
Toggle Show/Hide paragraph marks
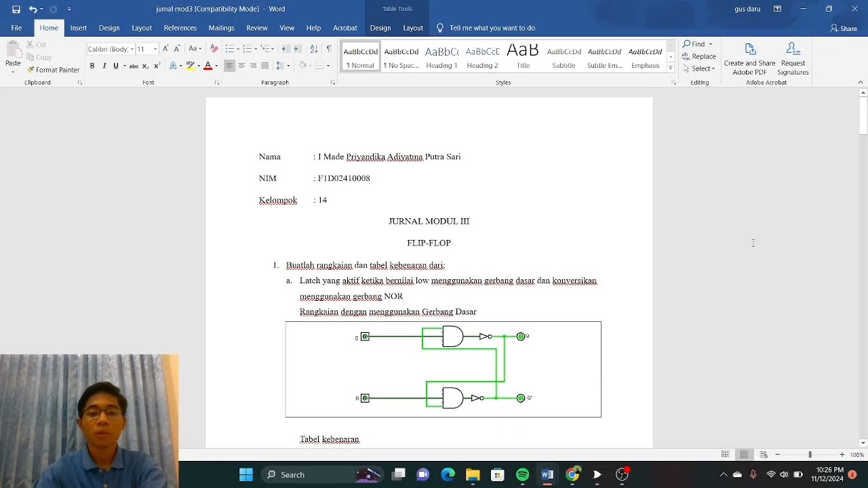329,49
